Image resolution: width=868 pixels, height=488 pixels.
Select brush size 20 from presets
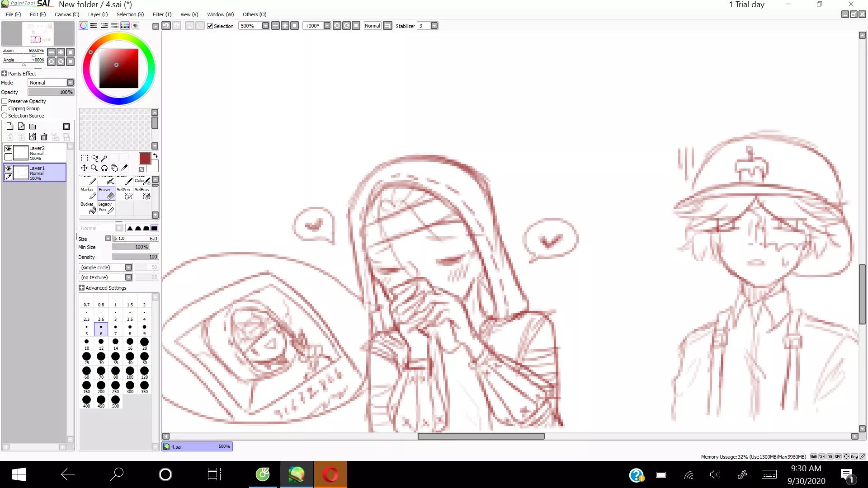(144, 344)
